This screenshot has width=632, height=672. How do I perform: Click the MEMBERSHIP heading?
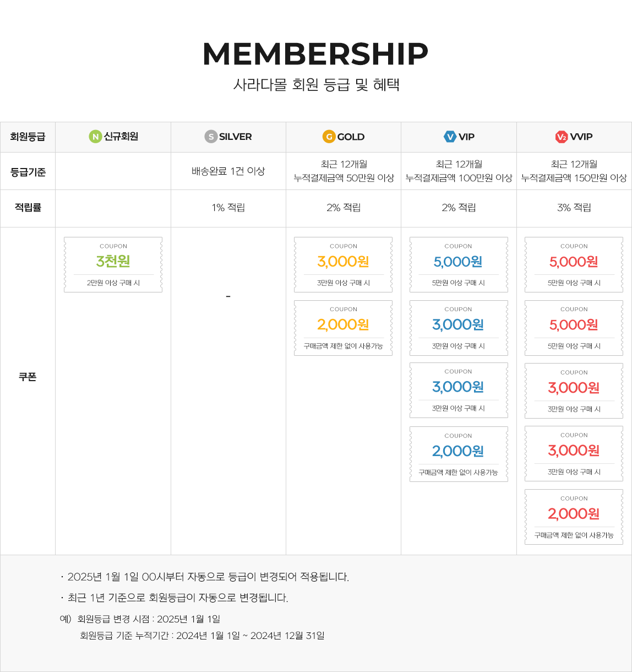(x=315, y=54)
